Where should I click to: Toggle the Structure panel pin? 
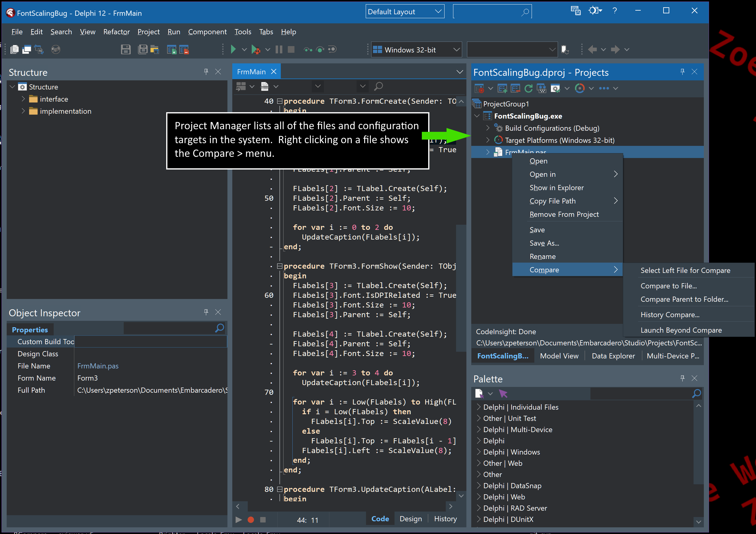click(206, 72)
